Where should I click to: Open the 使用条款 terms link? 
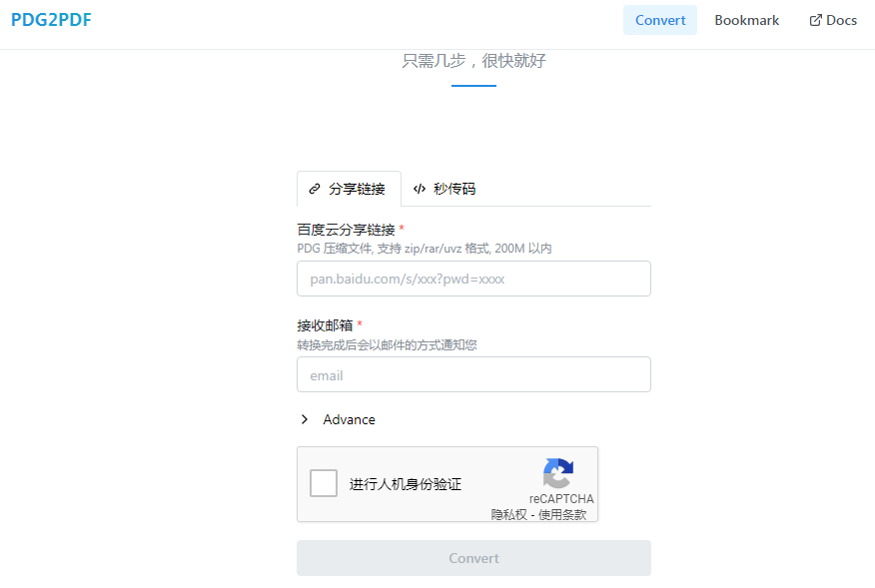coord(562,515)
